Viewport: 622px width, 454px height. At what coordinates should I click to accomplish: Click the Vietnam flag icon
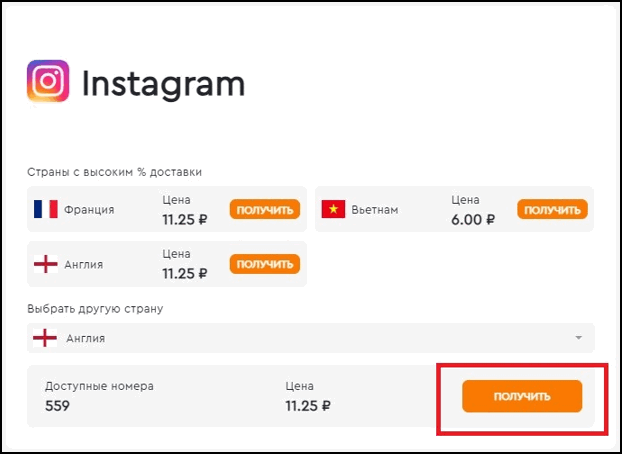333,209
